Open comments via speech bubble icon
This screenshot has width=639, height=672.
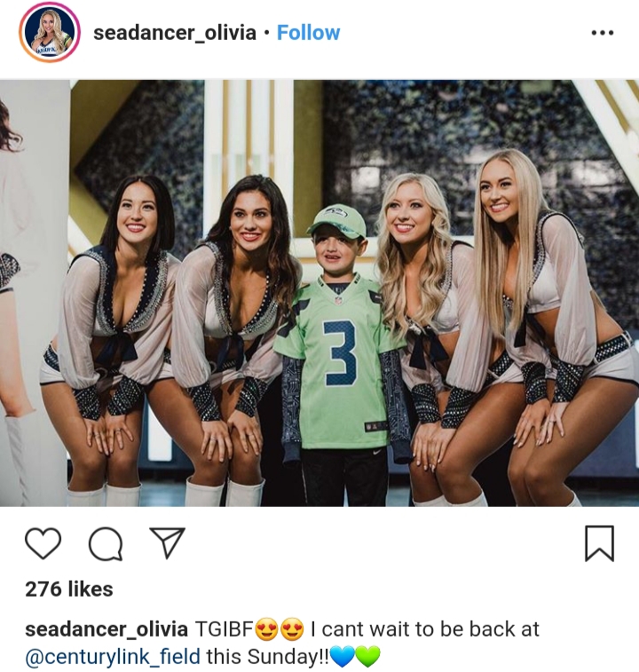coord(106,544)
